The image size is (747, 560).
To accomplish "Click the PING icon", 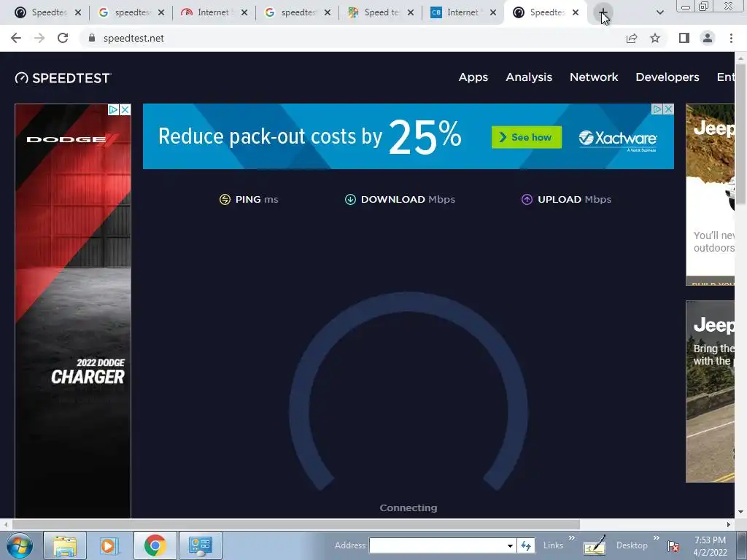I will click(225, 200).
